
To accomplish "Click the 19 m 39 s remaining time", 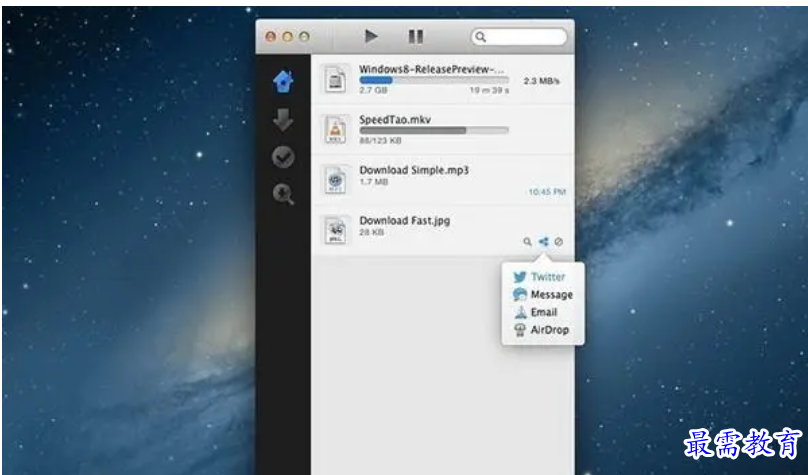I will point(489,90).
